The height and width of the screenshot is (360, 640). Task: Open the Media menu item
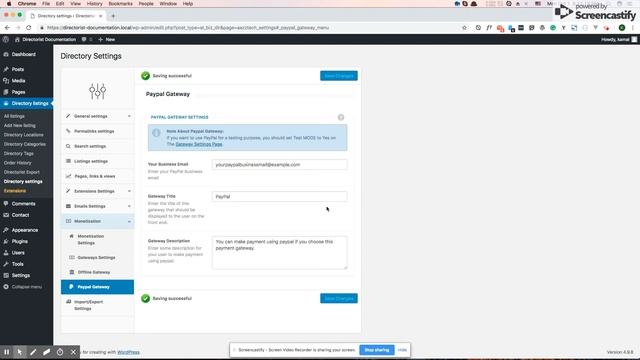click(x=18, y=81)
